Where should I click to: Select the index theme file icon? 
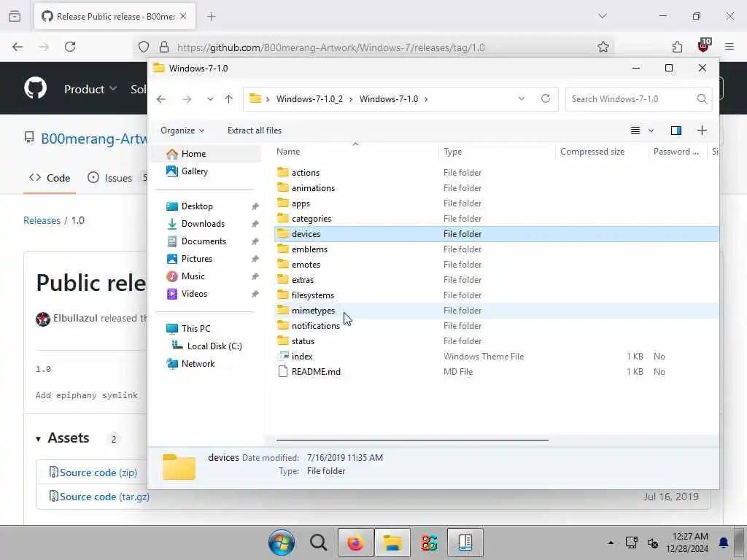click(x=283, y=356)
